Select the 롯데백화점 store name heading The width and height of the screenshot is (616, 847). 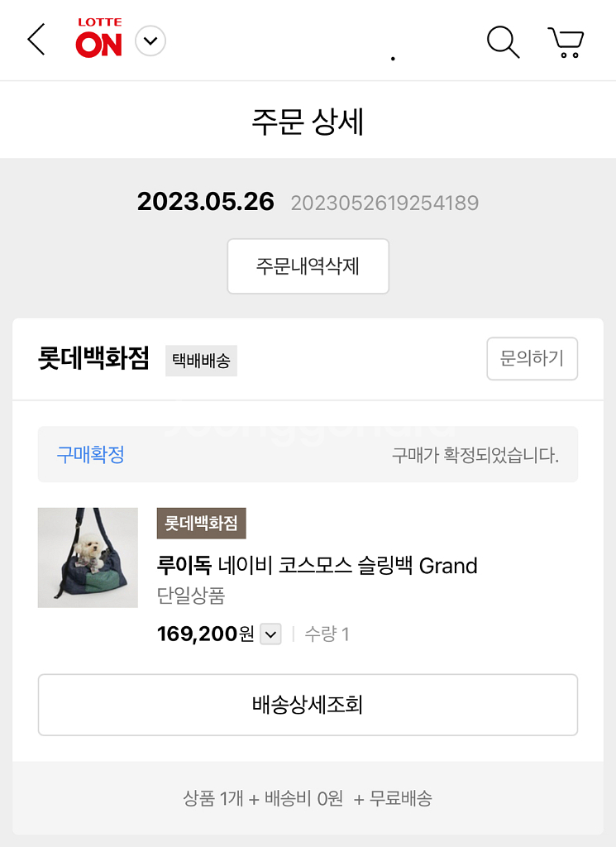pyautogui.click(x=93, y=359)
